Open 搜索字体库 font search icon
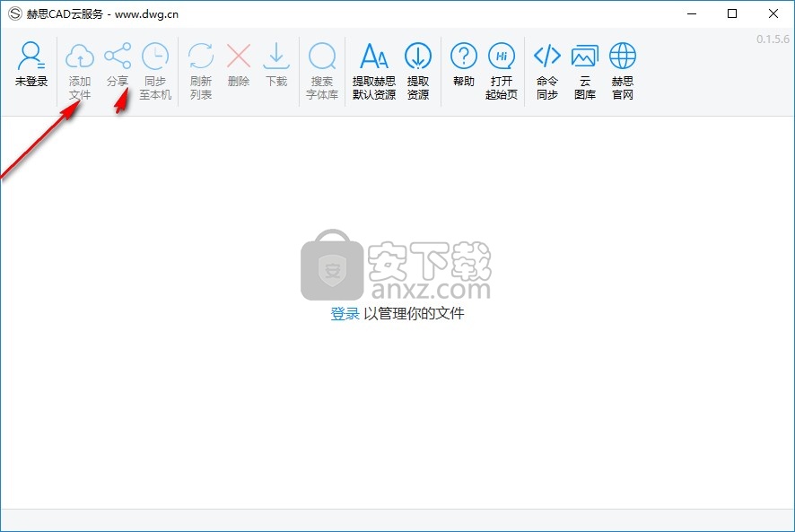Viewport: 795px width, 532px height. pyautogui.click(x=322, y=56)
